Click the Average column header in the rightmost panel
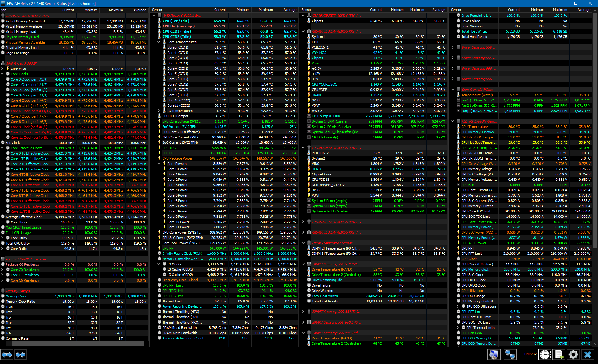Screen dimensions: 598x364 tap(583, 10)
